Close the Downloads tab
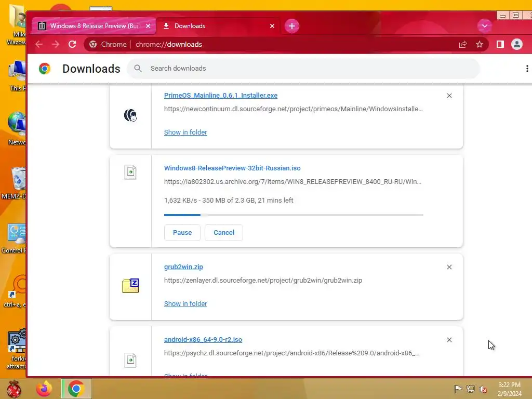This screenshot has height=399, width=532. [x=272, y=26]
